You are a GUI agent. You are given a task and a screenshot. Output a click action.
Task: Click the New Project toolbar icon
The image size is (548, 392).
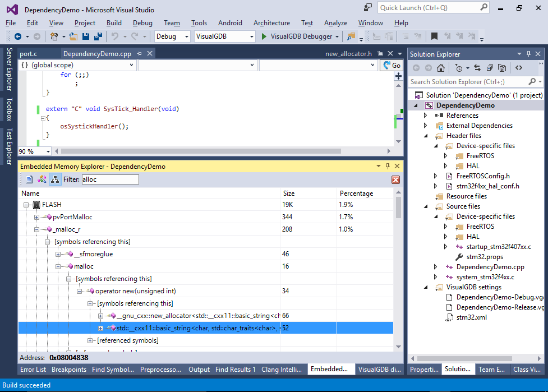54,36
